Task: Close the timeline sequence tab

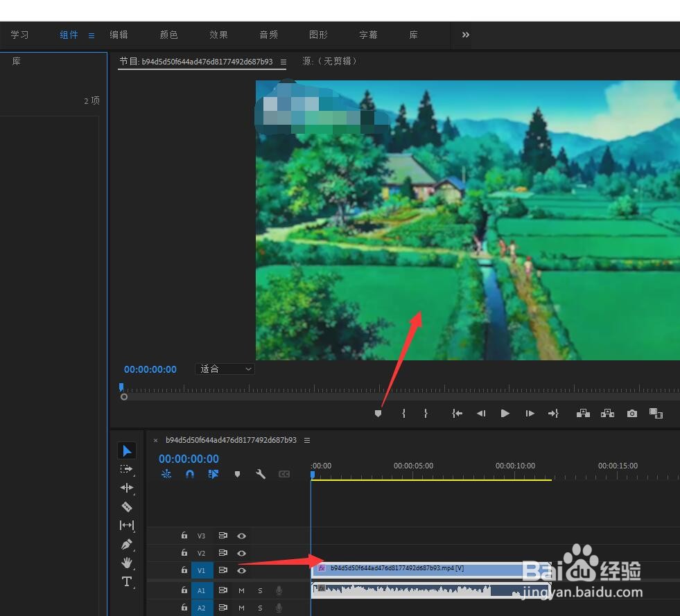Action: 156,441
